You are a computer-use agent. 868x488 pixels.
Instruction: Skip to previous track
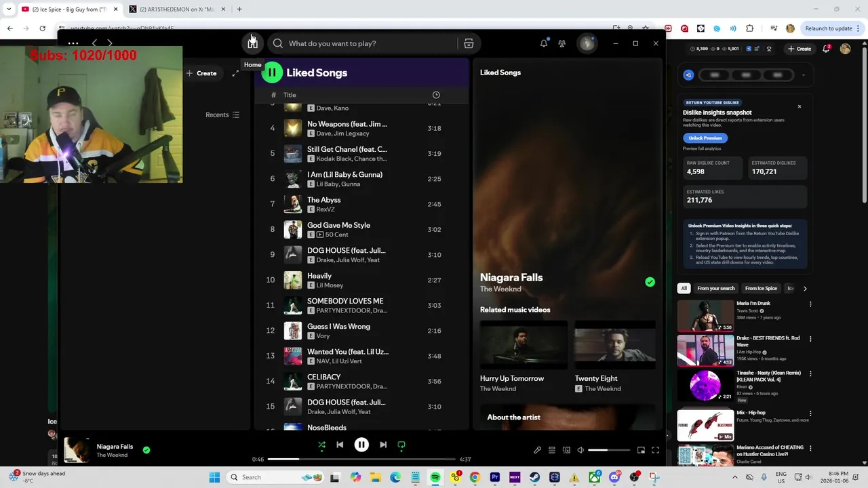tap(340, 445)
